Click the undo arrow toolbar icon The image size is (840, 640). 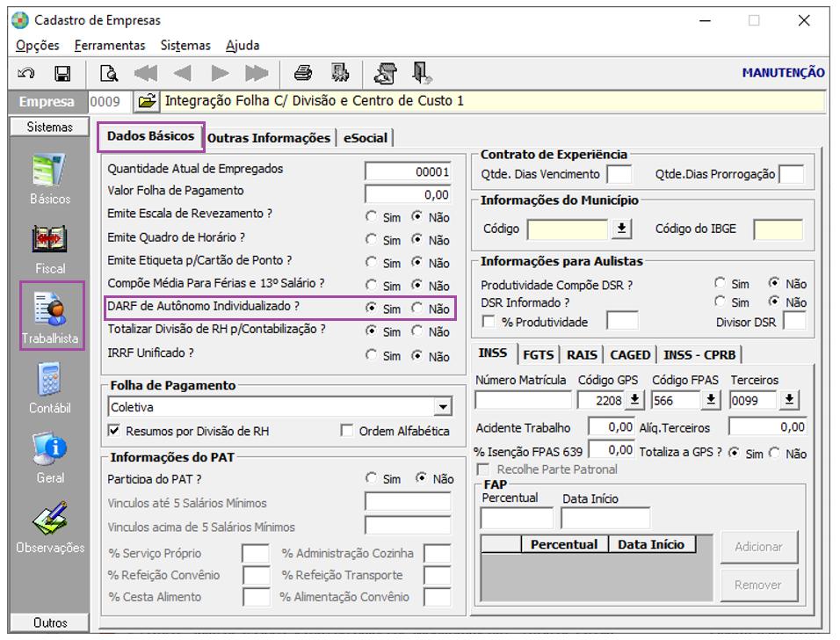26,73
